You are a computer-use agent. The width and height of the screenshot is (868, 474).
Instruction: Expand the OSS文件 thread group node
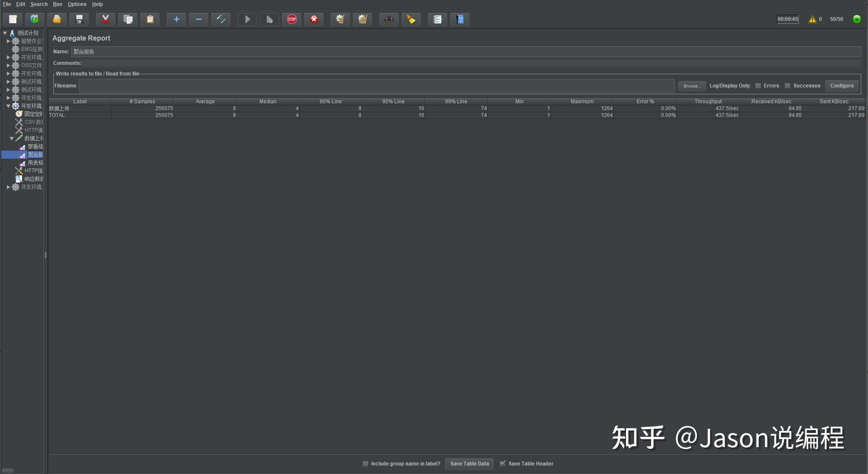(x=8, y=65)
